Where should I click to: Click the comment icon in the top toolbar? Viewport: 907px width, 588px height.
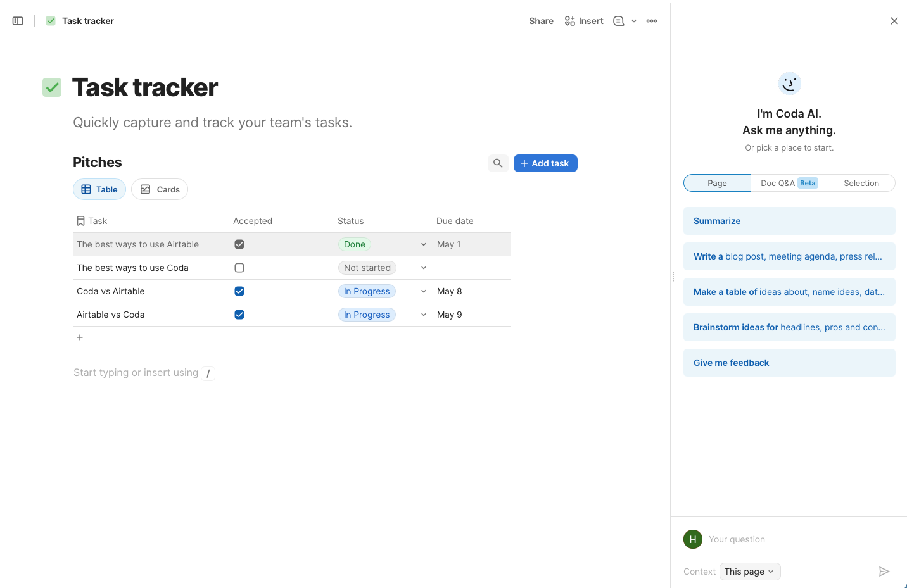[x=618, y=20]
